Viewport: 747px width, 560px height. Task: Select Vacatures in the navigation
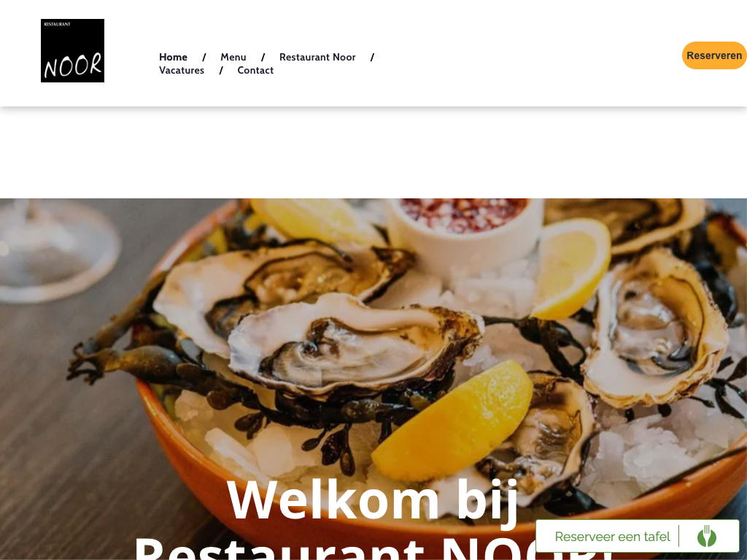[182, 71]
